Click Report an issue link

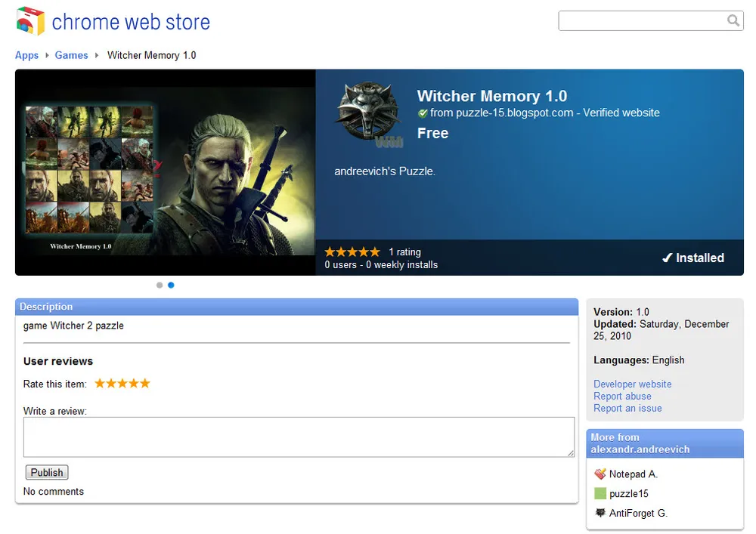click(x=627, y=408)
